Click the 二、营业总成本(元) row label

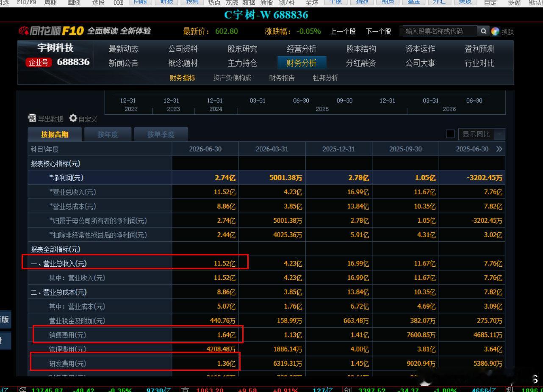click(x=58, y=292)
